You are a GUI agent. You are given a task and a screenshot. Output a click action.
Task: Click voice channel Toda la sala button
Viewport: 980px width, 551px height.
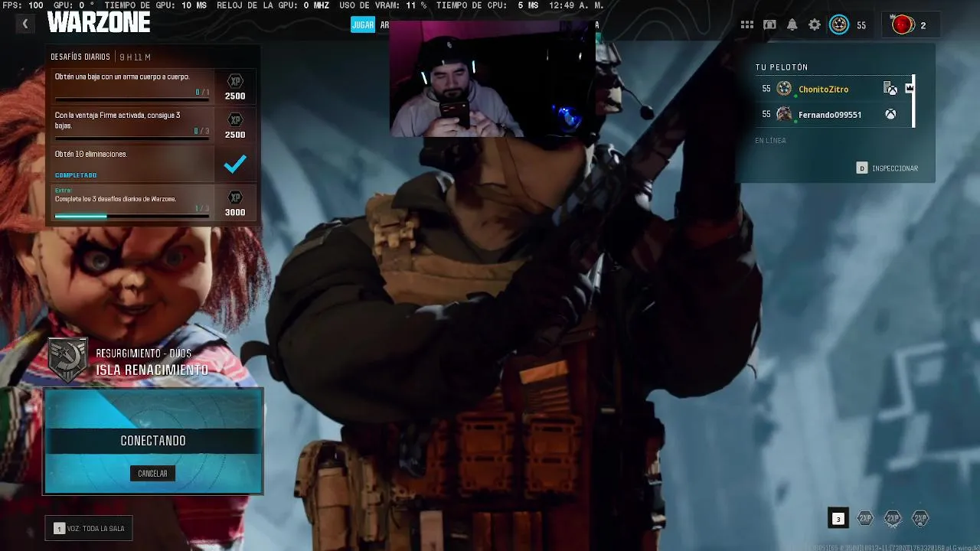tap(89, 528)
